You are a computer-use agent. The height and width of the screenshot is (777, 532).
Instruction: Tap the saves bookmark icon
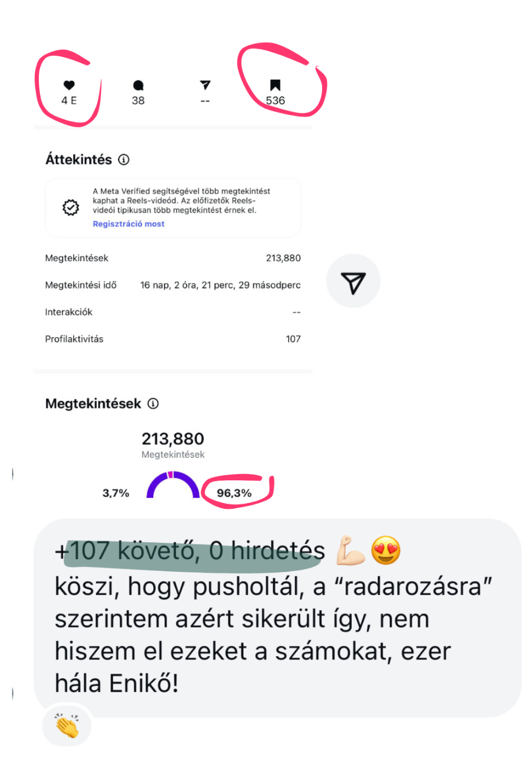275,85
